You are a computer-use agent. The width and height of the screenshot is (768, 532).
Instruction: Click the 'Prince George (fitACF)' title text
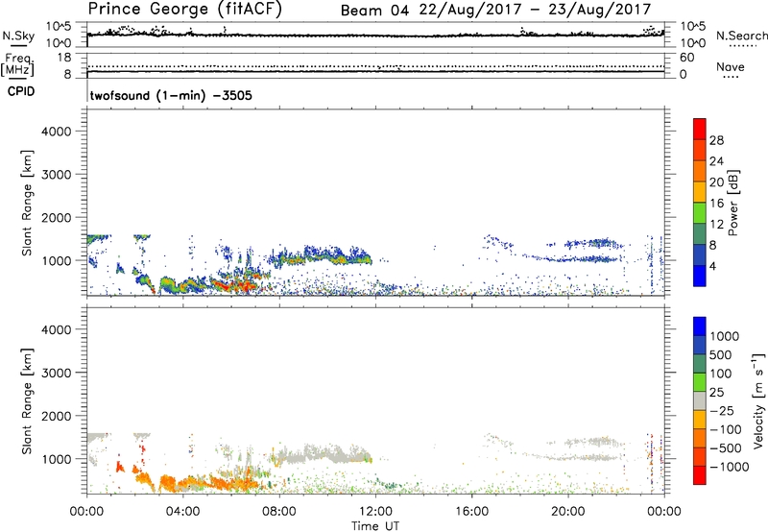pos(185,9)
